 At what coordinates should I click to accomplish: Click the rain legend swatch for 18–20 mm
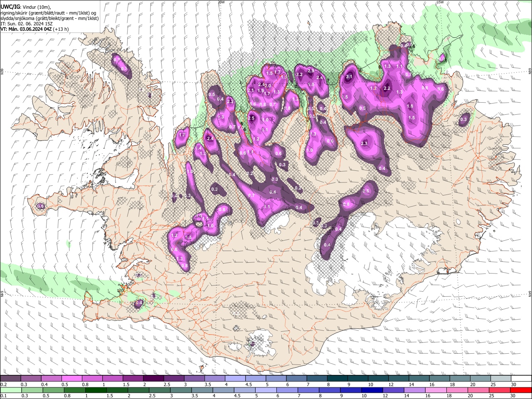click(x=456, y=390)
